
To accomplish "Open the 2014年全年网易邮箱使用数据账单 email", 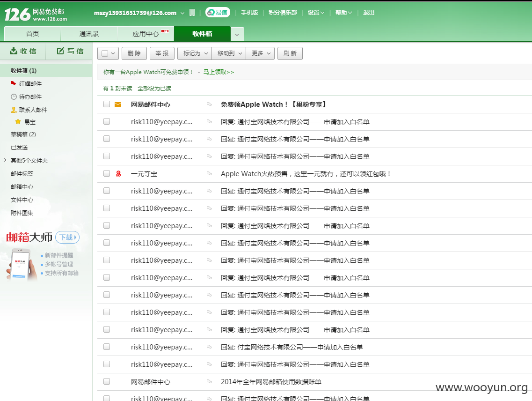I will [271, 382].
